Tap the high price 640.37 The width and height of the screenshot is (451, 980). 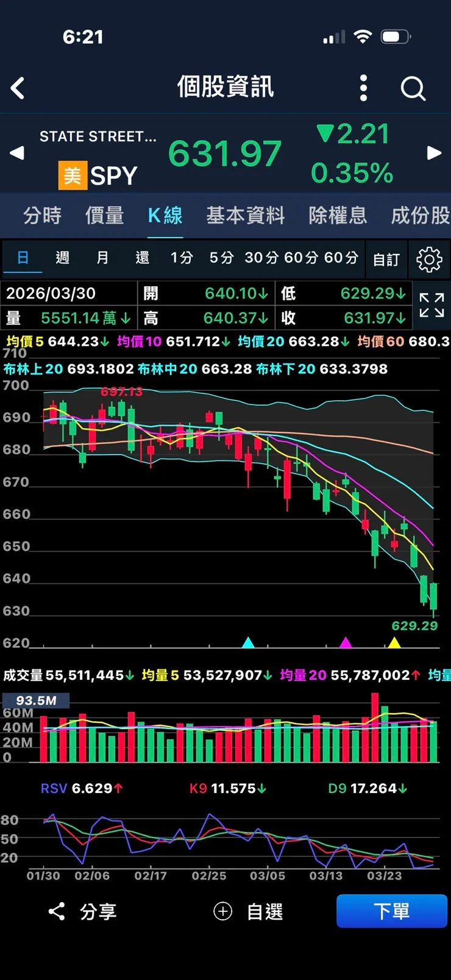click(x=236, y=318)
